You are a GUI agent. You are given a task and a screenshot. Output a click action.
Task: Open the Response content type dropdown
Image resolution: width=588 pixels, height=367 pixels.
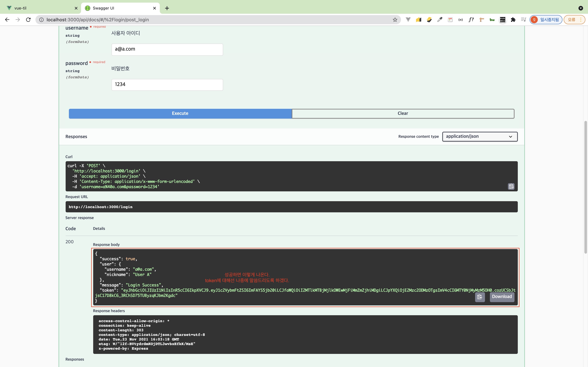pos(480,136)
